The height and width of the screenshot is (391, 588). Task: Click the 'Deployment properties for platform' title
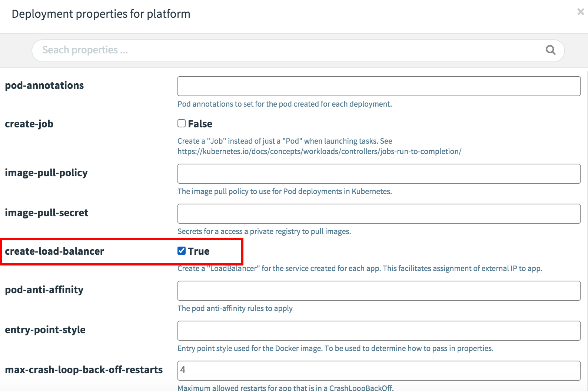point(101,14)
